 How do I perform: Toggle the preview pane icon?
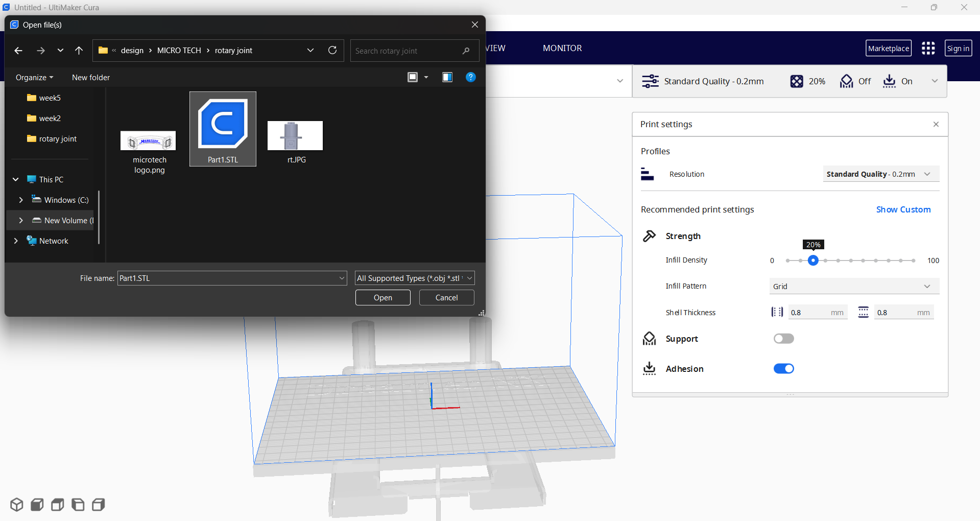tap(447, 77)
